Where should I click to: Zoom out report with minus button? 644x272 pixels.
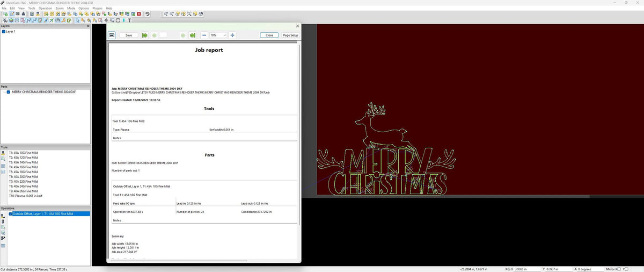coord(204,35)
